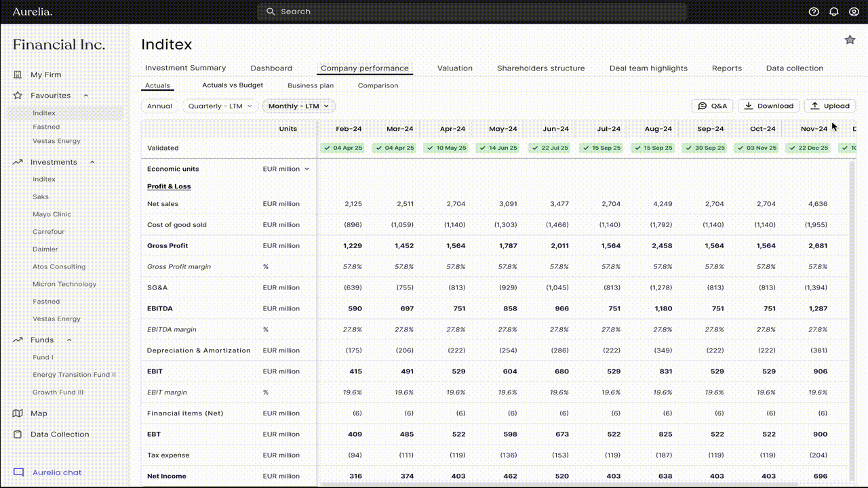Screen dimensions: 868x488
Task: Select Jun-24 Net sales value 3,477
Action: click(x=559, y=204)
